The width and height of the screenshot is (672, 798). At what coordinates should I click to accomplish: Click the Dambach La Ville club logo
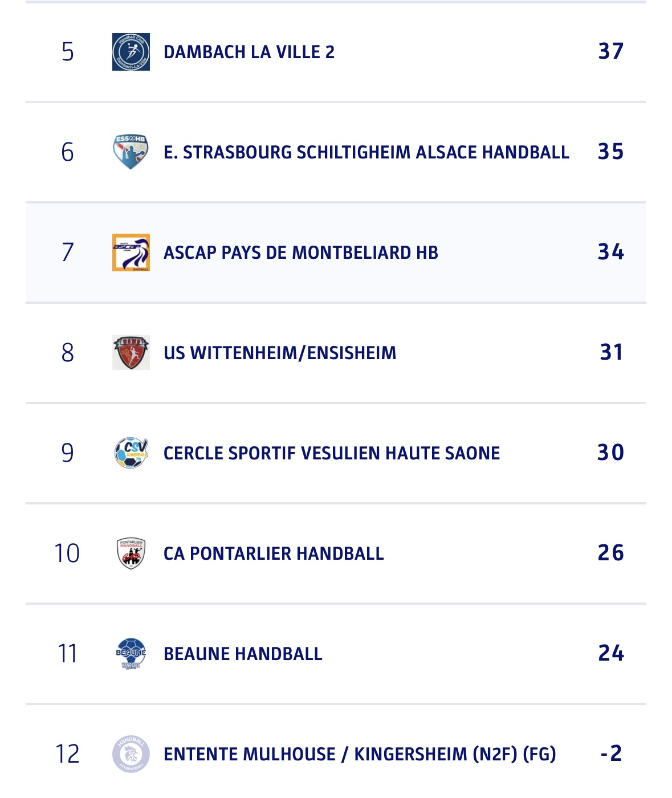(131, 52)
